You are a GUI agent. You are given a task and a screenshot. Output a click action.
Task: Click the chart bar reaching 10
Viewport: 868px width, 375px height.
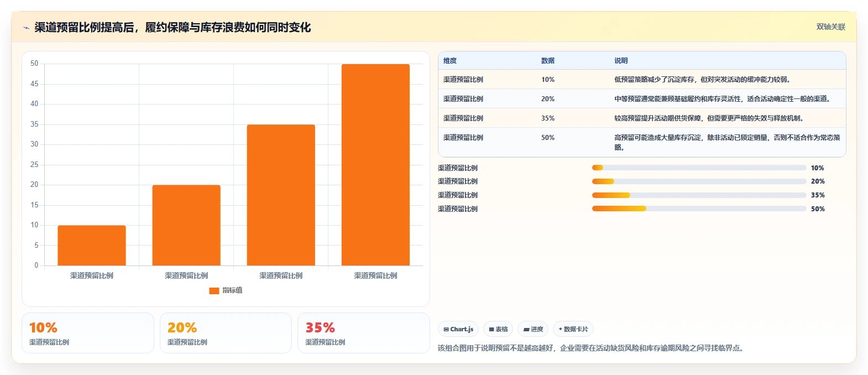(92, 246)
